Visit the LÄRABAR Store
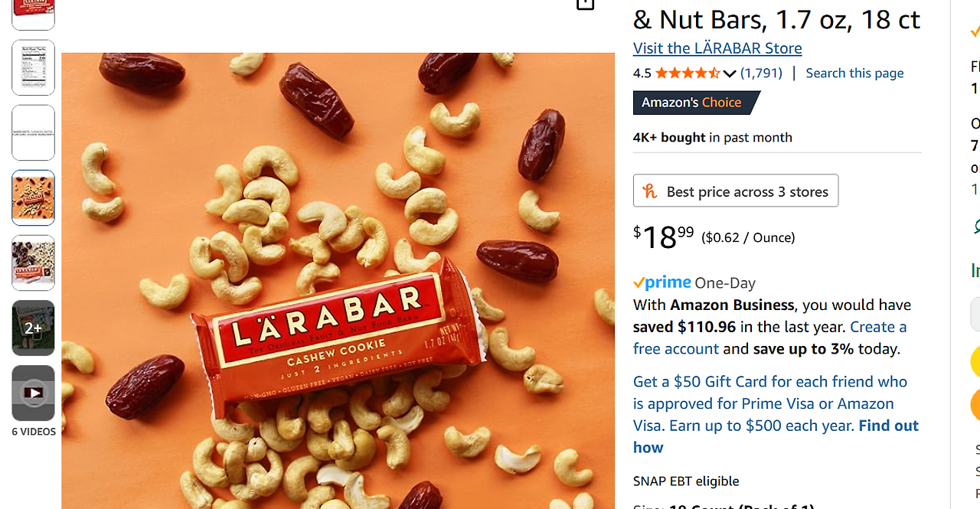This screenshot has height=509, width=980. pos(717,47)
